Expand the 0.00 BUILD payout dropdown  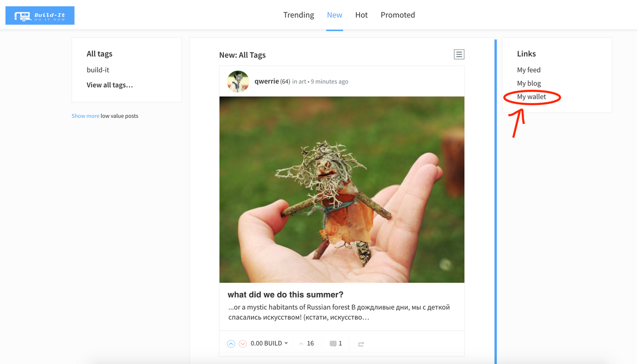(269, 343)
